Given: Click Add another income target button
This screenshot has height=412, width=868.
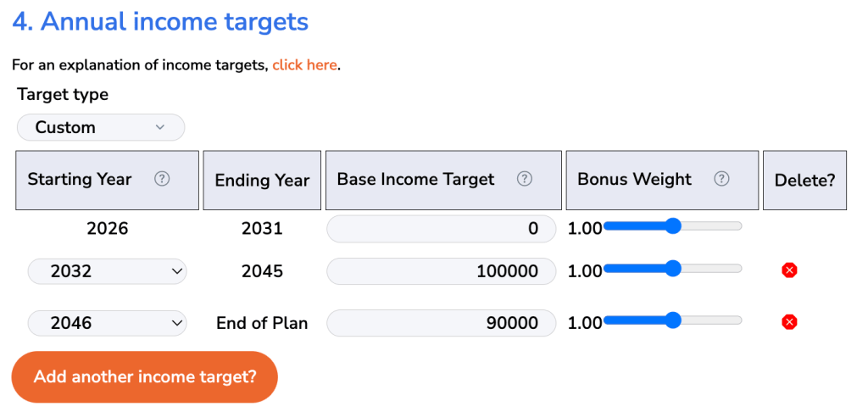Looking at the screenshot, I should [x=144, y=377].
